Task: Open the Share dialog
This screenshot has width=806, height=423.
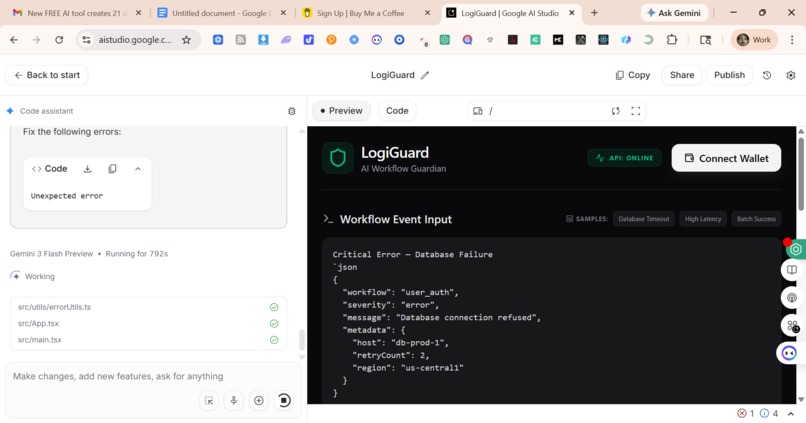Action: click(x=682, y=75)
